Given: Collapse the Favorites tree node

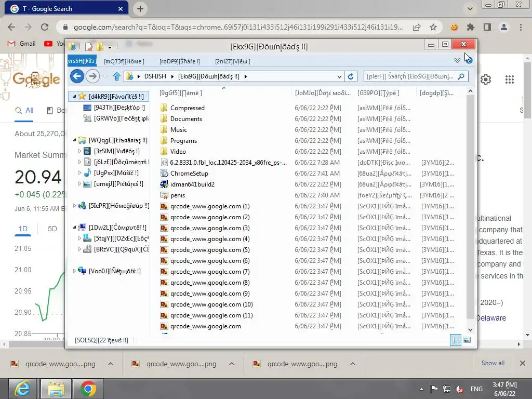Looking at the screenshot, I should 74,96.
